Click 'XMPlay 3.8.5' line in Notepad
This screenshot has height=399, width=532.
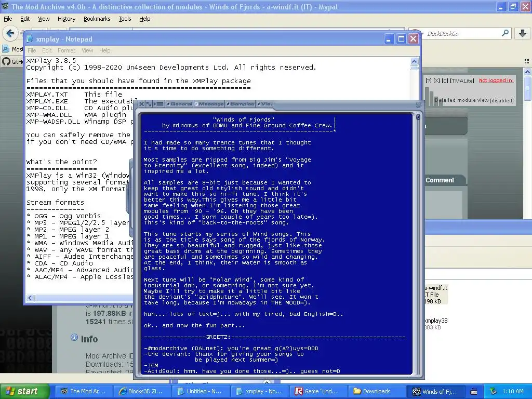click(x=51, y=61)
